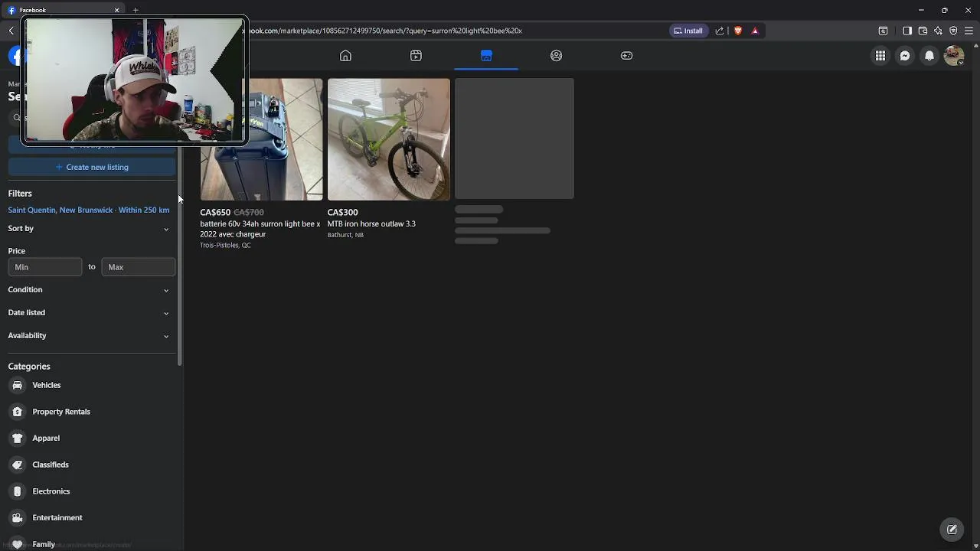
Task: Click the CA$300 price text
Action: pos(342,212)
